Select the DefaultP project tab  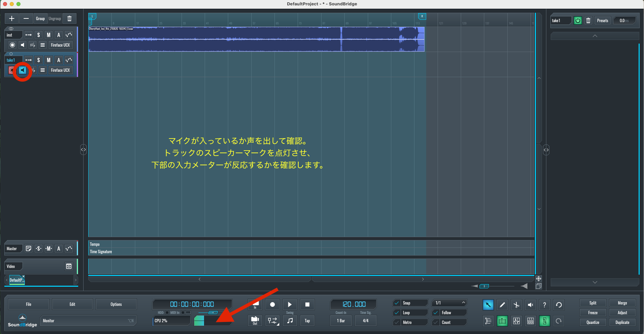point(17,280)
